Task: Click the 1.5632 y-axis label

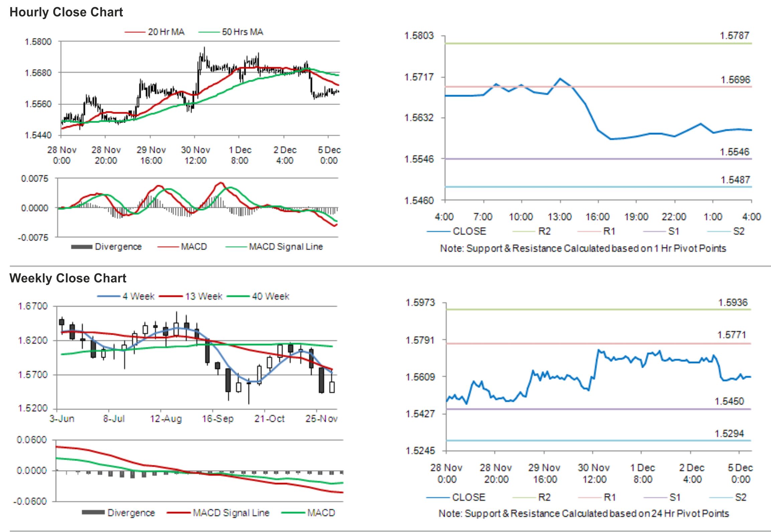Action: point(419,118)
